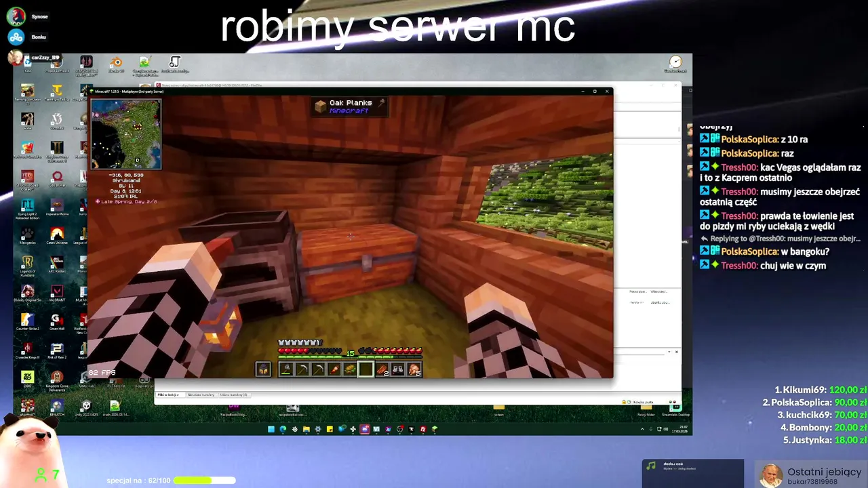Close the FileZilla message panel
868x488 pixels.
click(676, 352)
